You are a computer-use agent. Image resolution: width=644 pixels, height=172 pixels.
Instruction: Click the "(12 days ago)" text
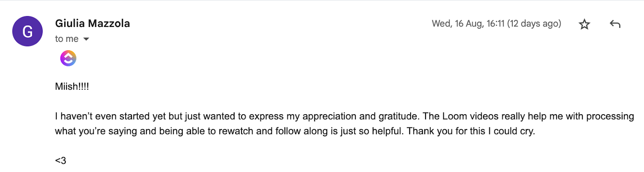[534, 24]
